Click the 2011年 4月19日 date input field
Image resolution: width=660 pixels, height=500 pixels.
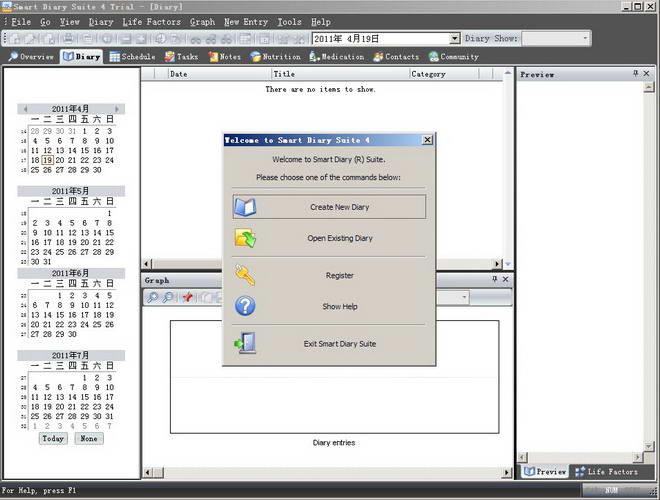381,39
